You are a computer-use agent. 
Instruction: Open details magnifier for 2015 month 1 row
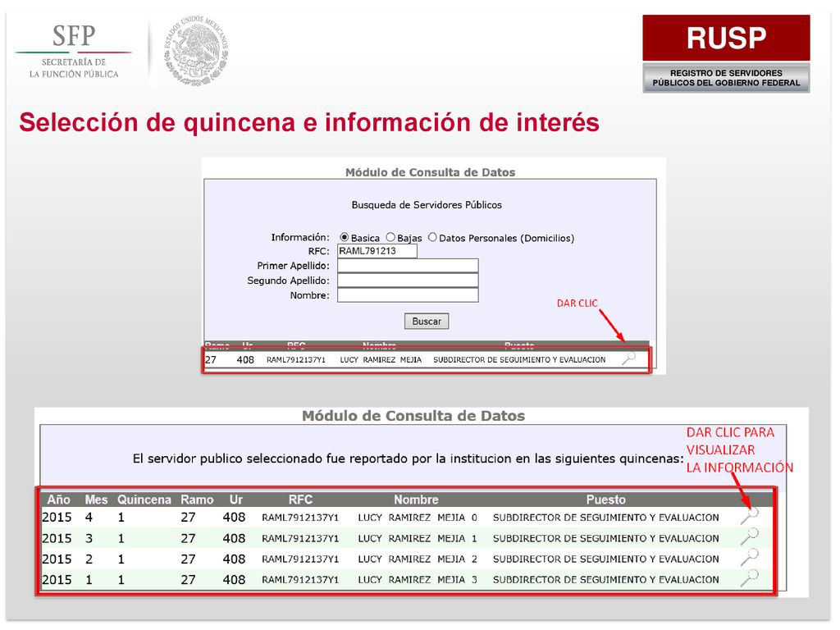(750, 578)
